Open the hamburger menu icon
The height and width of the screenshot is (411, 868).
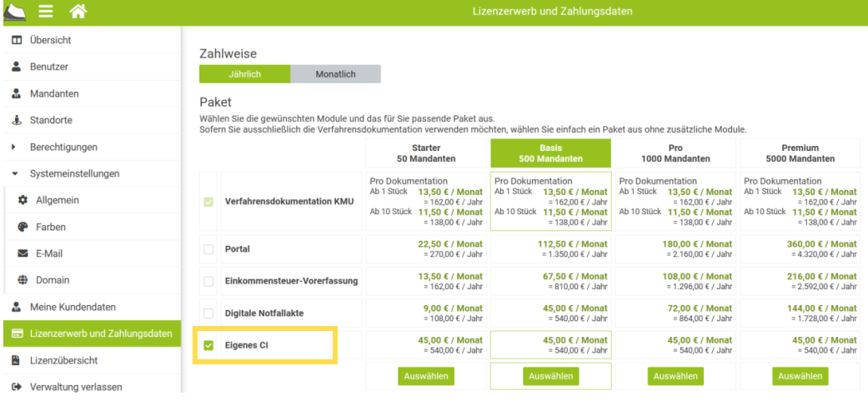[x=46, y=12]
